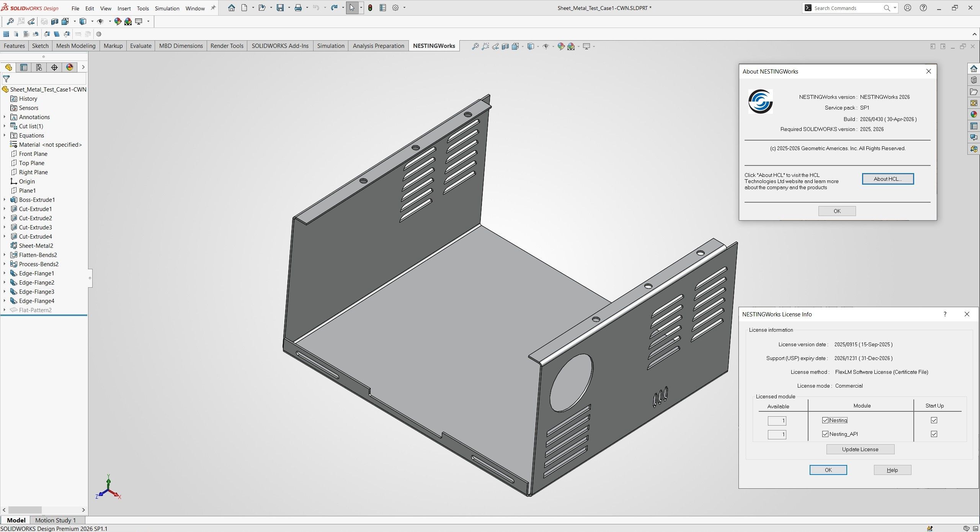Toggle the Nesting_API module checkbox
Viewport: 980px width, 532px height.
pos(825,434)
